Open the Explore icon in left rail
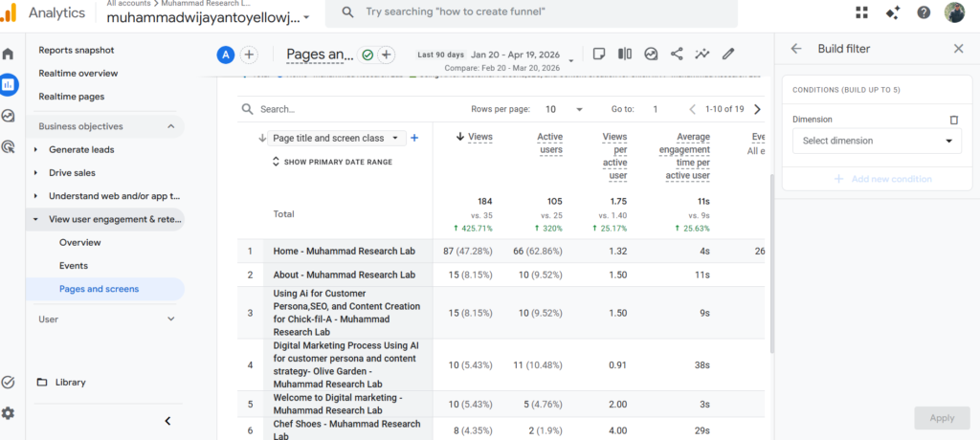Screen dimensions: 980x440 [x=8, y=116]
